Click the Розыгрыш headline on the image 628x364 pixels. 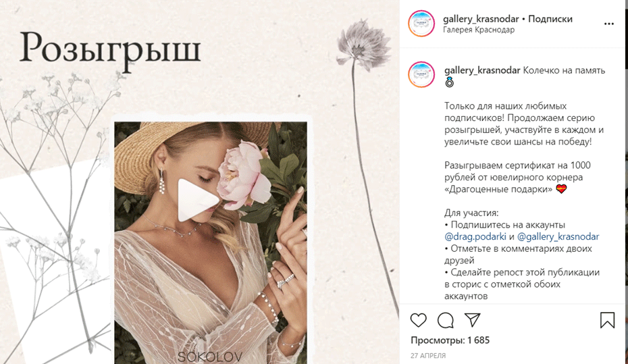click(x=110, y=50)
